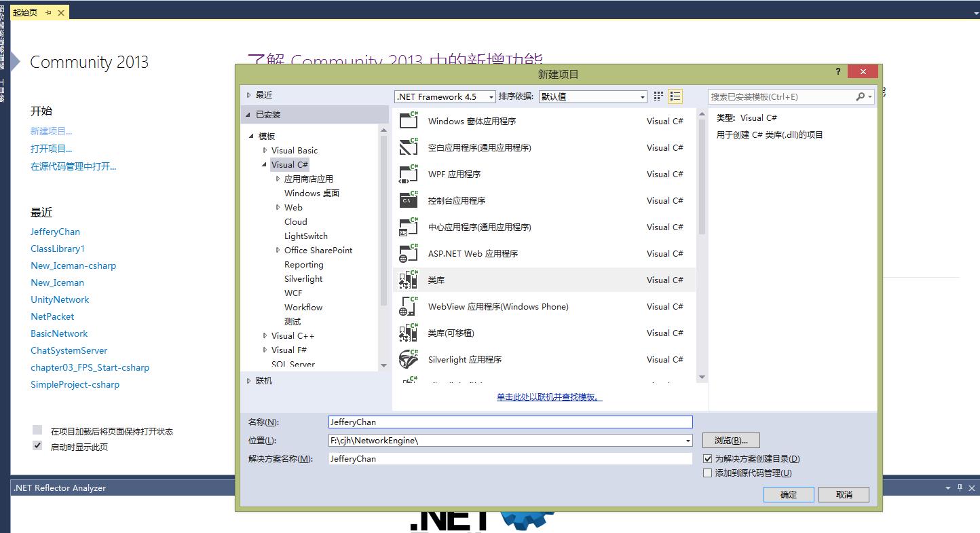Click 在源代码管理中打开... link
This screenshot has width=980, height=533.
point(73,166)
